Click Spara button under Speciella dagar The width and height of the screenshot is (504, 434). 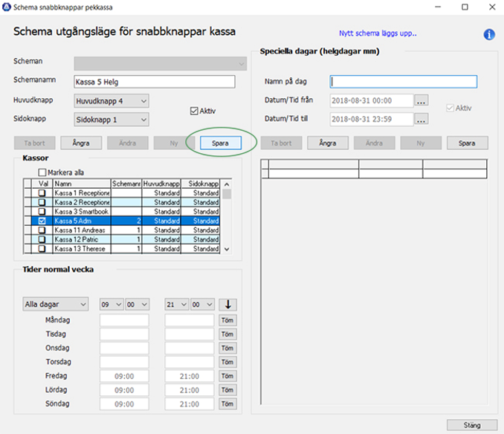point(467,143)
